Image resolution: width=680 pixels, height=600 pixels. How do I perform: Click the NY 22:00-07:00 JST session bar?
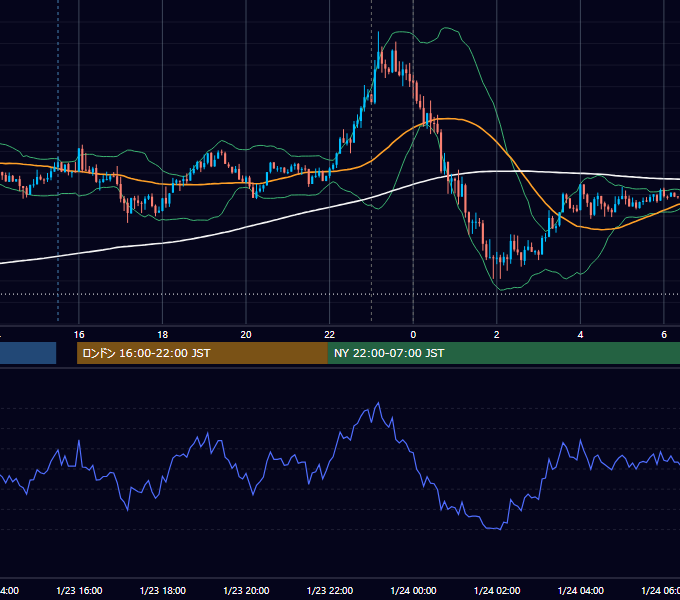click(503, 353)
